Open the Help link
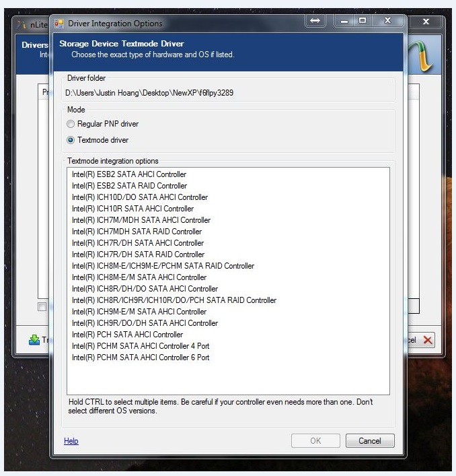456x476 pixels. click(x=71, y=441)
